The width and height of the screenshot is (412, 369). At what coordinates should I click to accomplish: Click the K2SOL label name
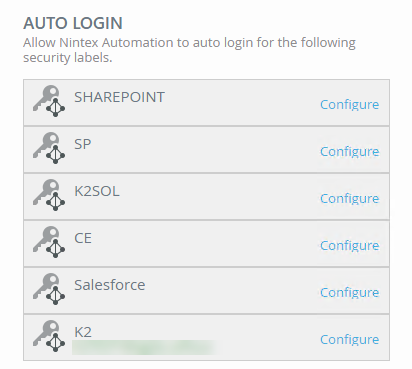tap(97, 191)
